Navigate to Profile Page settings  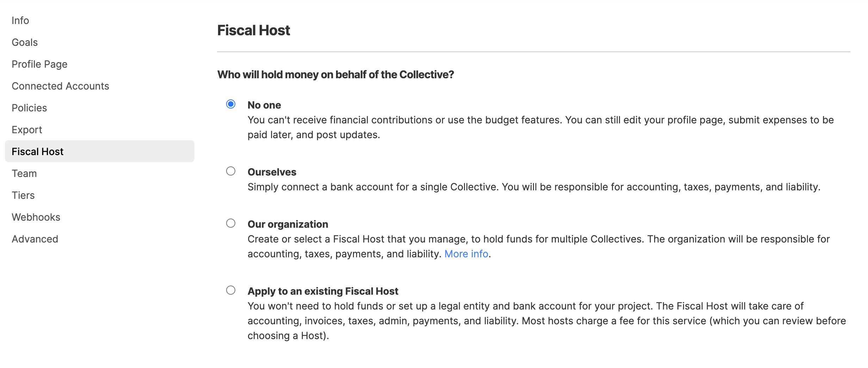(39, 64)
